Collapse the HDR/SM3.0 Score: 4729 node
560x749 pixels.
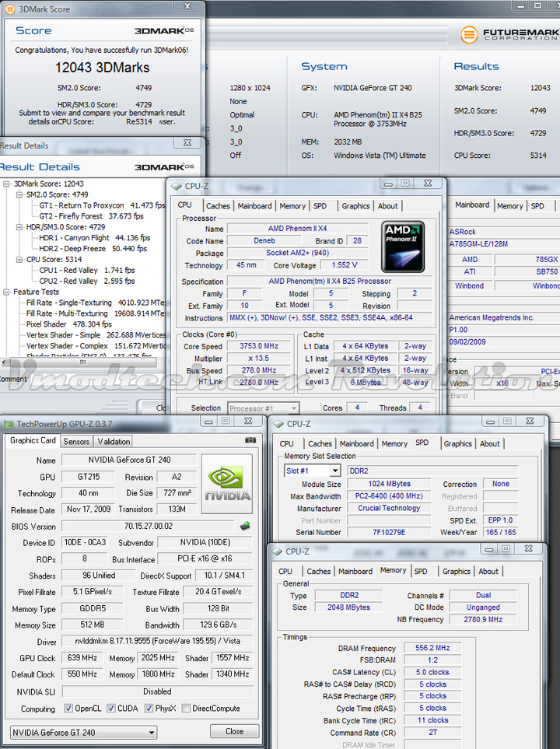tap(19, 227)
